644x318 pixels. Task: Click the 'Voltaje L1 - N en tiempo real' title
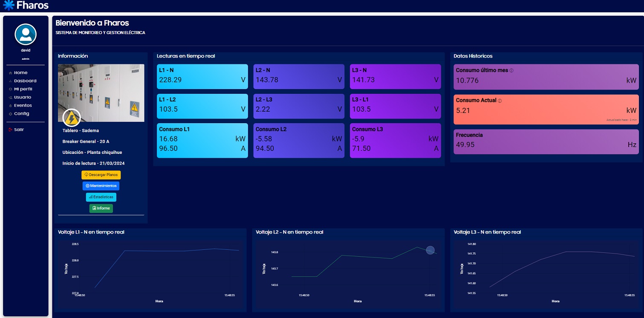point(91,232)
